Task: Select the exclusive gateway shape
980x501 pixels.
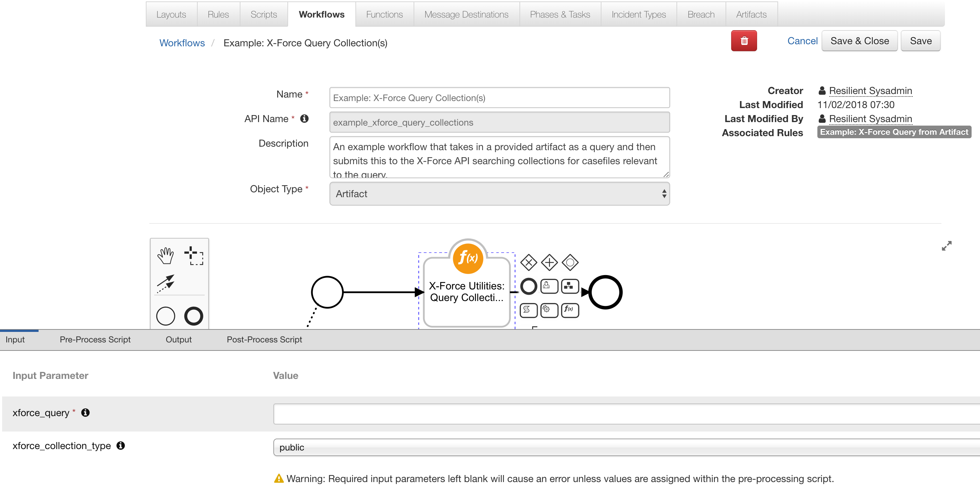Action: coord(529,262)
